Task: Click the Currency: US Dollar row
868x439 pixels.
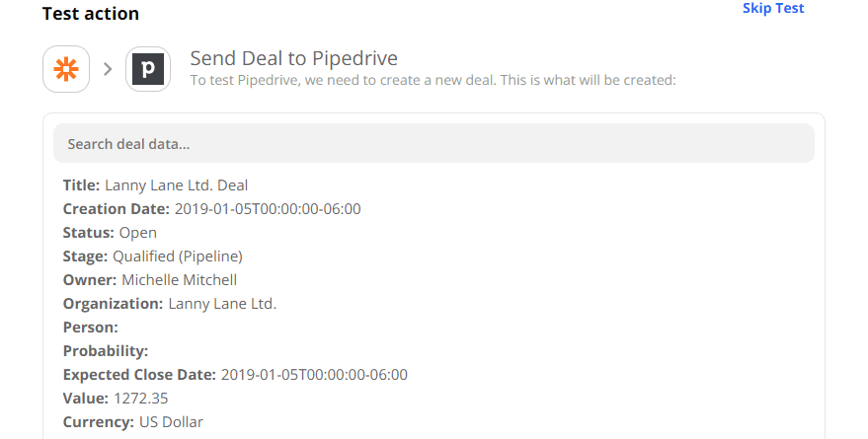Action: pos(132,422)
